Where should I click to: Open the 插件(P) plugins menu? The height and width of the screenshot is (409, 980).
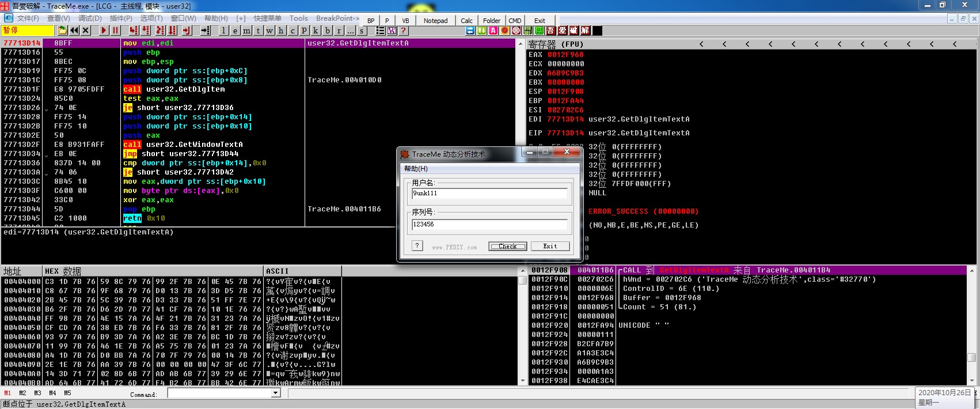point(121,18)
